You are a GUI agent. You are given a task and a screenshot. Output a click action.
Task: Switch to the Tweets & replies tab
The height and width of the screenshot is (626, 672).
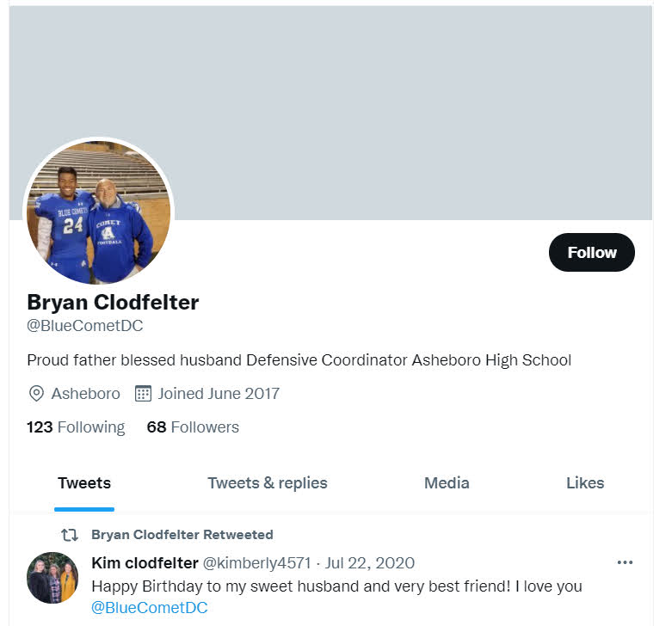click(x=268, y=482)
